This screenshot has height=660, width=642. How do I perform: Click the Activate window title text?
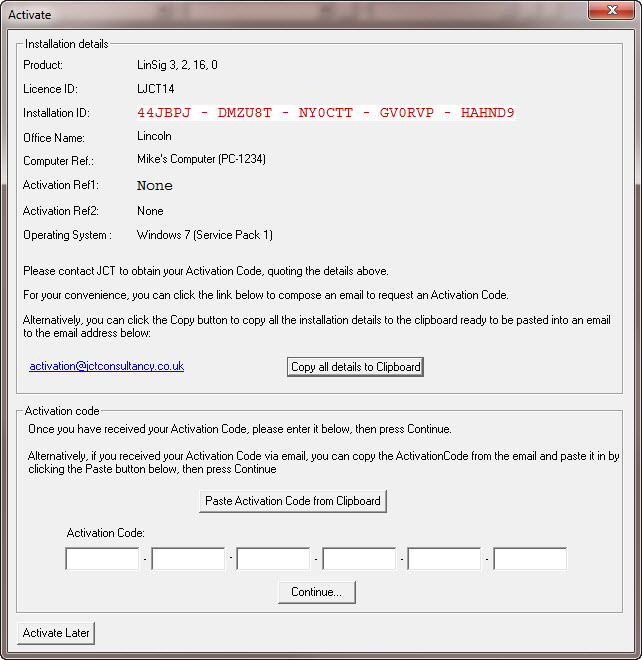point(30,15)
